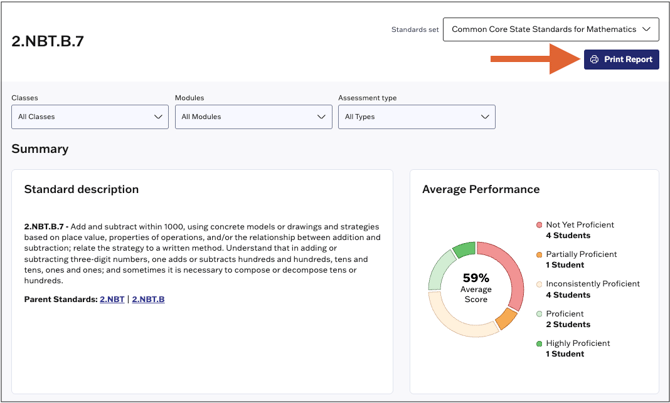
Task: Click the All Classes chevron arrow
Action: (158, 117)
